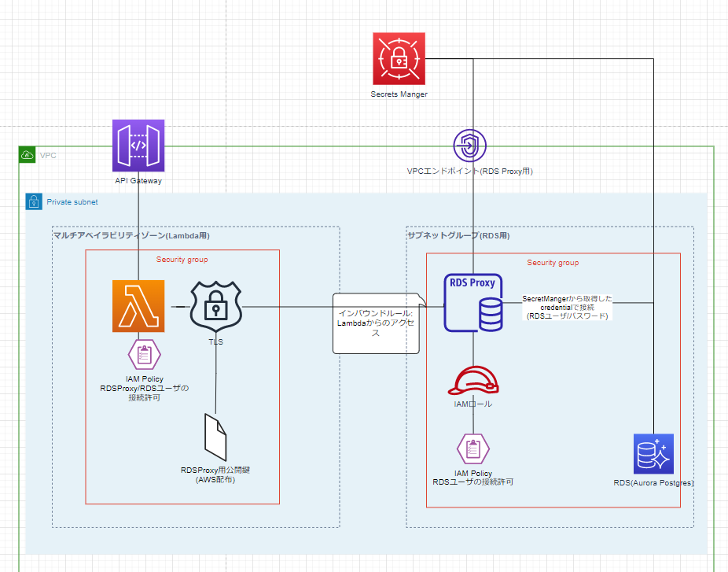
Task: Select 'VPCエンドポイント(RDS Proxy用)' label
Action: pos(470,171)
